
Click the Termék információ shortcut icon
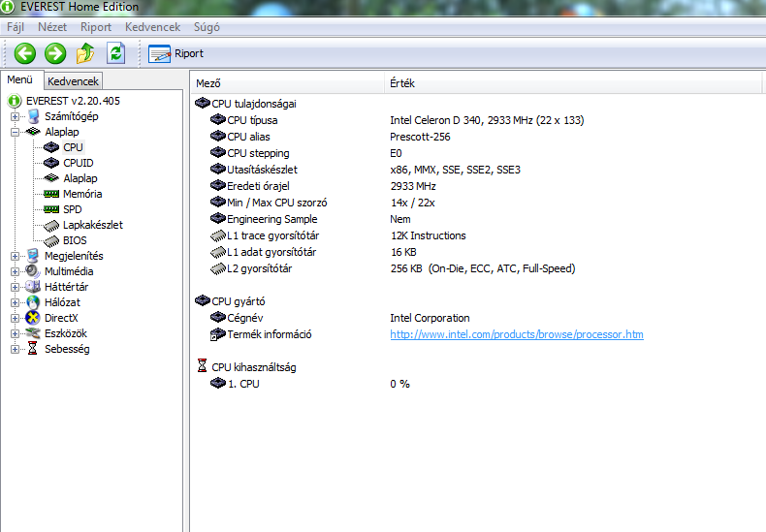(x=218, y=335)
